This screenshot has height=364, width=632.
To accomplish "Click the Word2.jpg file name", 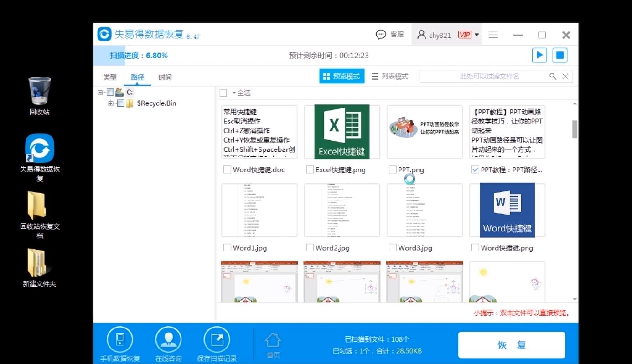I will point(332,248).
